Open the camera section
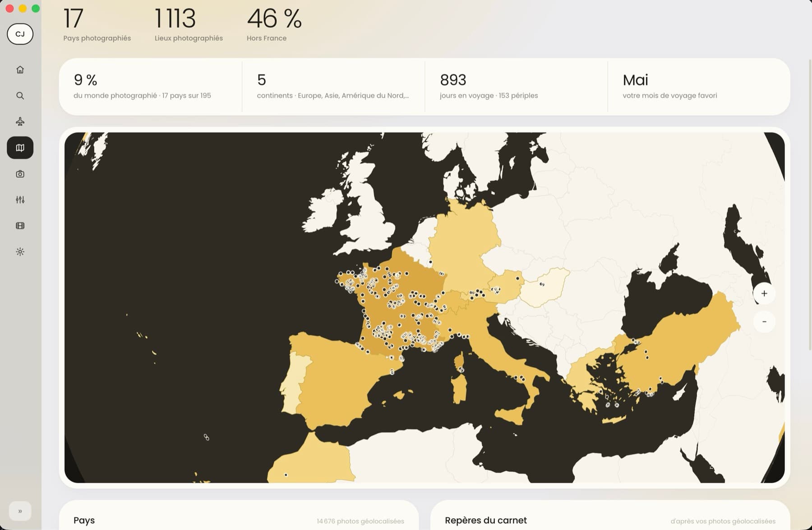 [20, 174]
